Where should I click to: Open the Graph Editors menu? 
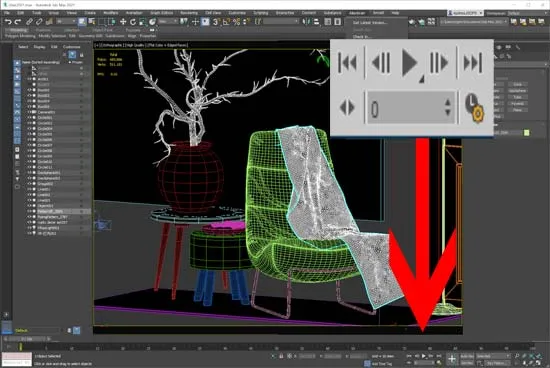coord(161,13)
